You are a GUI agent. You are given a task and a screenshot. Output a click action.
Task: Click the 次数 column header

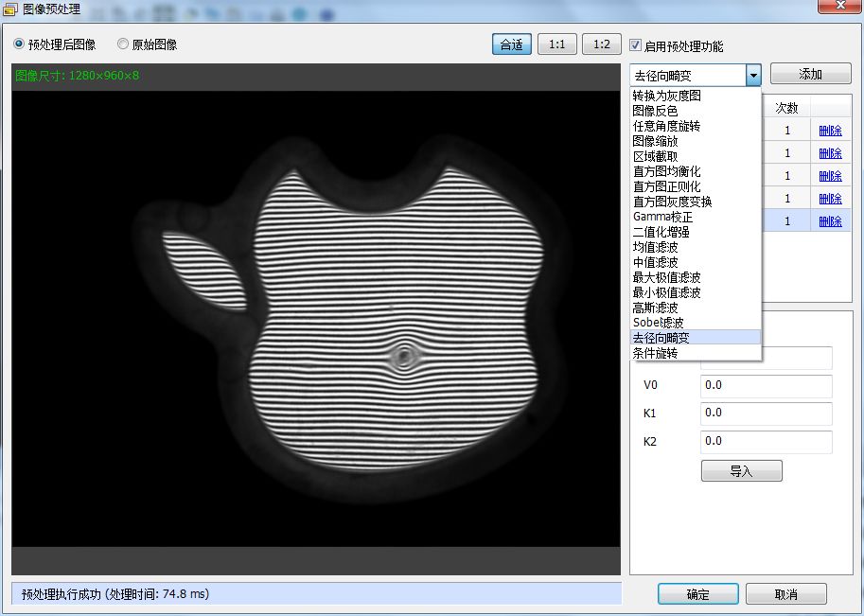[x=786, y=108]
